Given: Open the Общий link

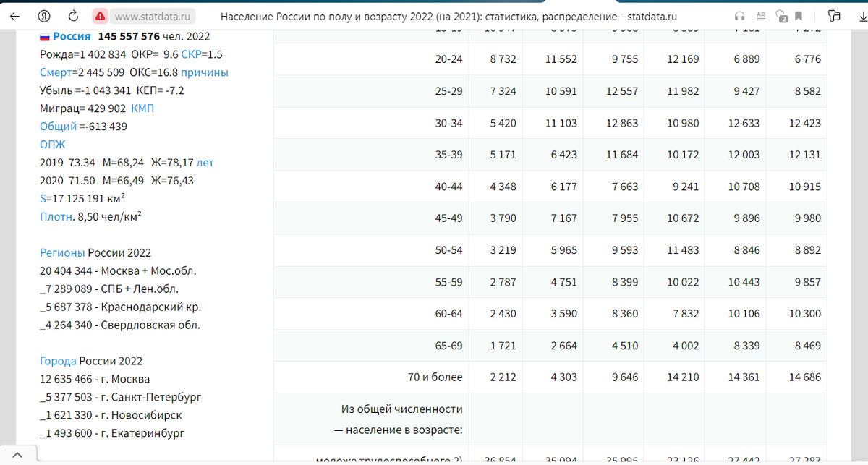Looking at the screenshot, I should pyautogui.click(x=58, y=127).
